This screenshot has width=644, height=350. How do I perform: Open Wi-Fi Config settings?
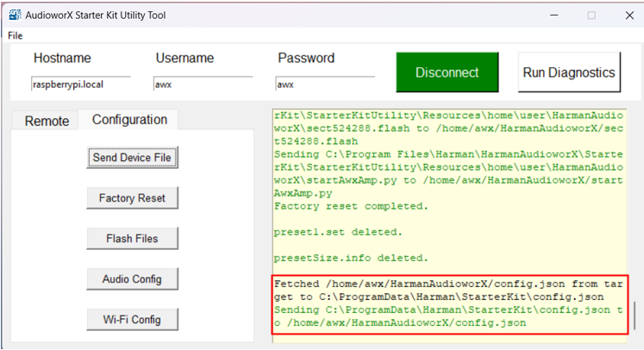pos(132,320)
